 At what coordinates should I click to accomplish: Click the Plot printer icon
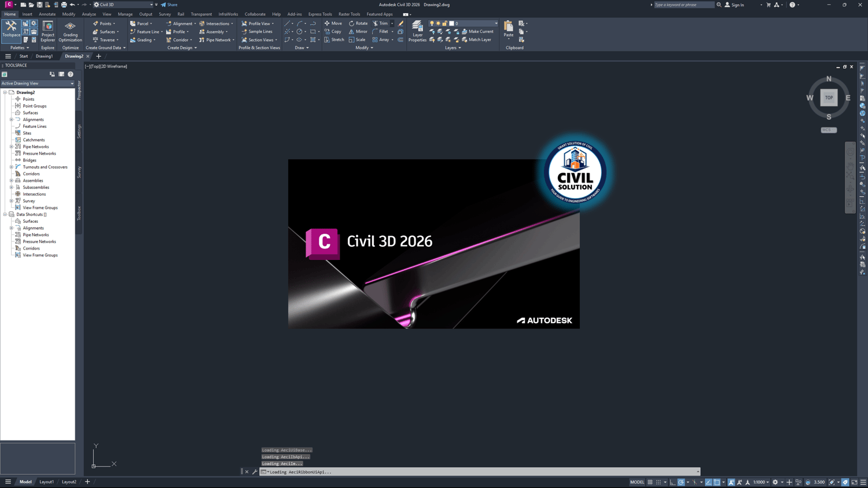click(64, 5)
